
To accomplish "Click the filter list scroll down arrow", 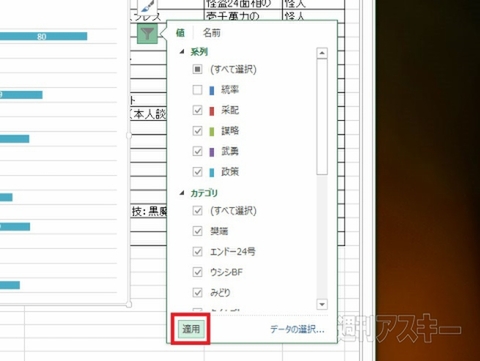I will tap(322, 304).
